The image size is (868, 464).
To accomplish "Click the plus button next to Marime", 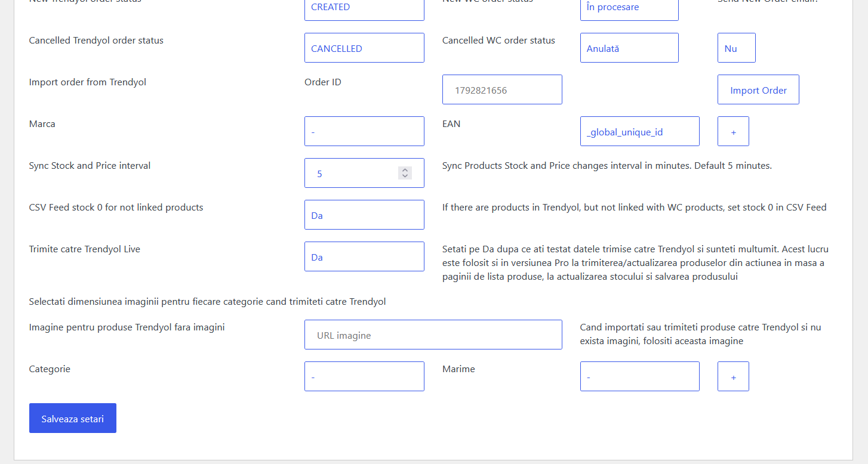I will pyautogui.click(x=733, y=376).
